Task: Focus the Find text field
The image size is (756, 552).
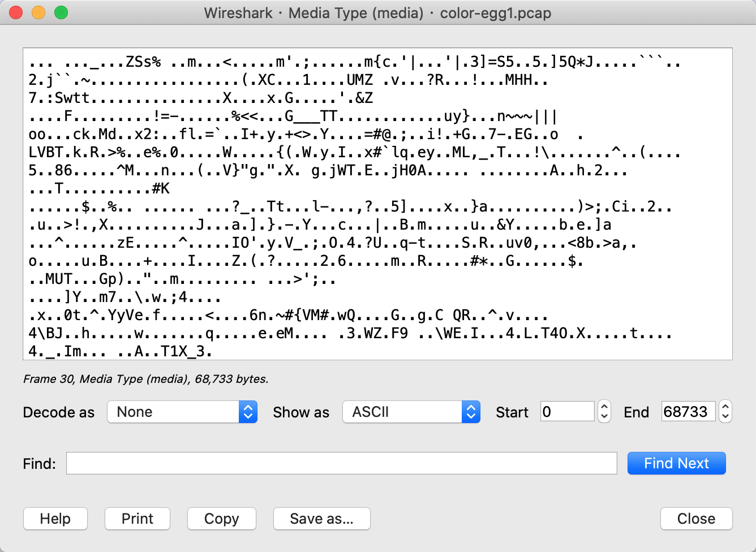Action: tap(341, 463)
